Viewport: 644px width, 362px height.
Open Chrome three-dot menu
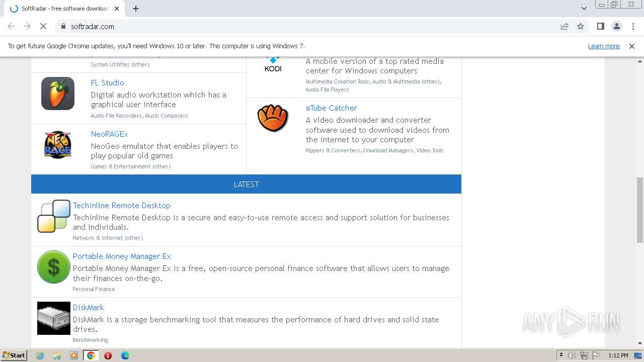click(632, 26)
